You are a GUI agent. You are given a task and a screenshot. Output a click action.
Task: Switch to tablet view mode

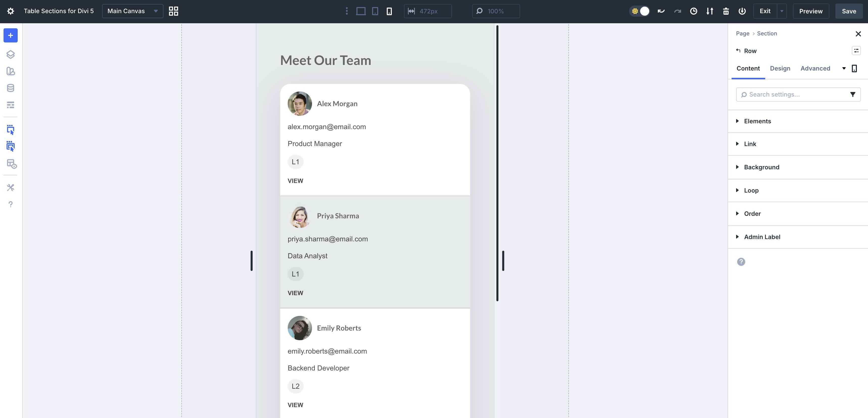(375, 11)
